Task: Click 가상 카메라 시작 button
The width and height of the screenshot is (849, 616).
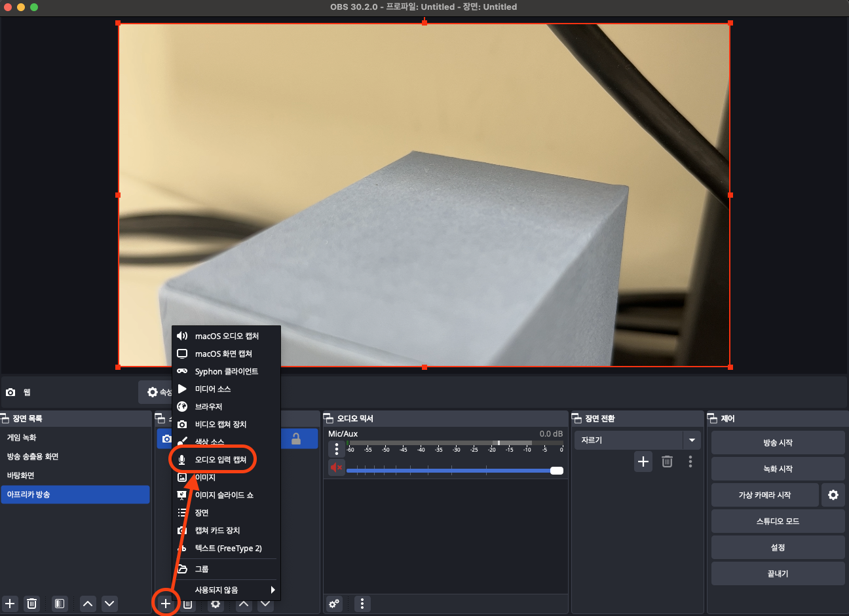Action: coord(764,495)
